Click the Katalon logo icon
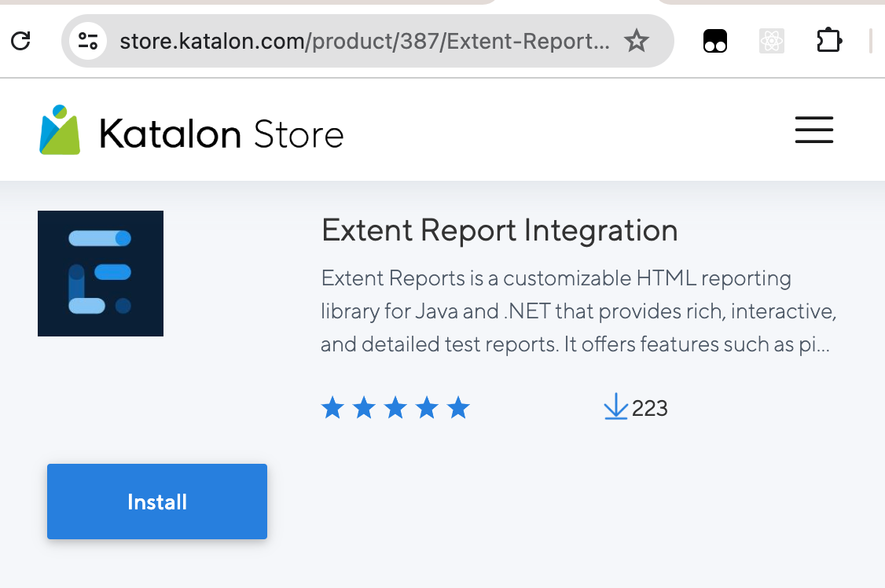Screen dimensions: 885x588 coord(60,130)
